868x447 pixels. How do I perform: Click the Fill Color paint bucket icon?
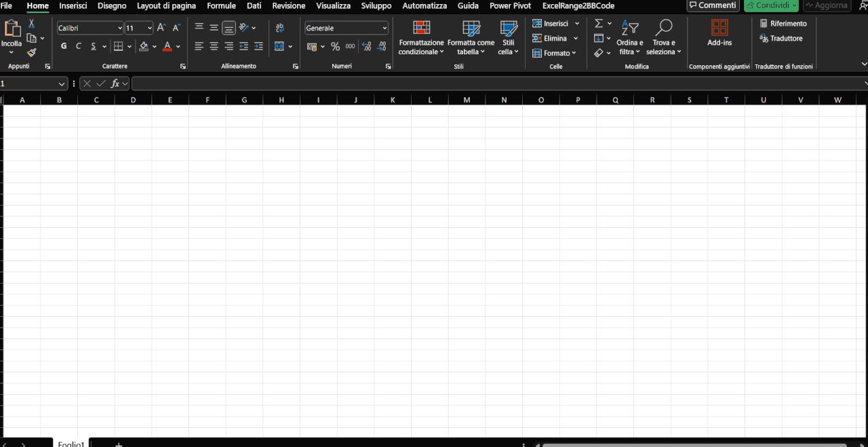tap(144, 46)
